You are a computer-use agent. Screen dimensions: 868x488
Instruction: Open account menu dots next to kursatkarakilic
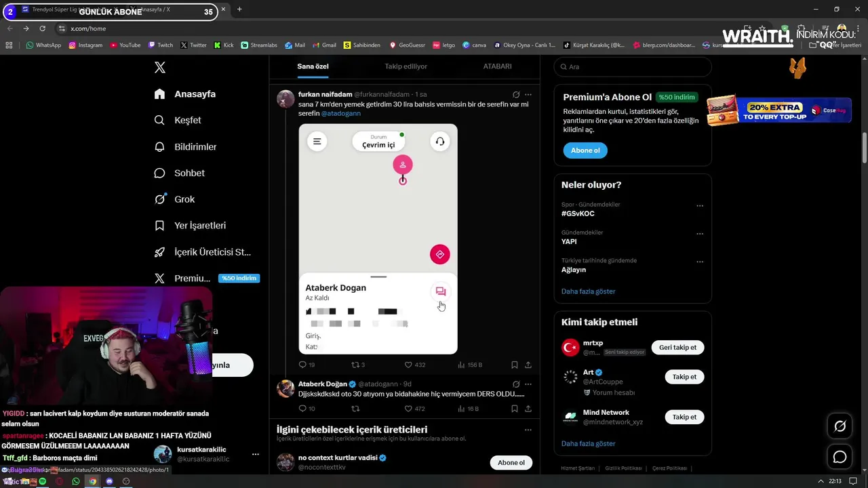pyautogui.click(x=255, y=454)
